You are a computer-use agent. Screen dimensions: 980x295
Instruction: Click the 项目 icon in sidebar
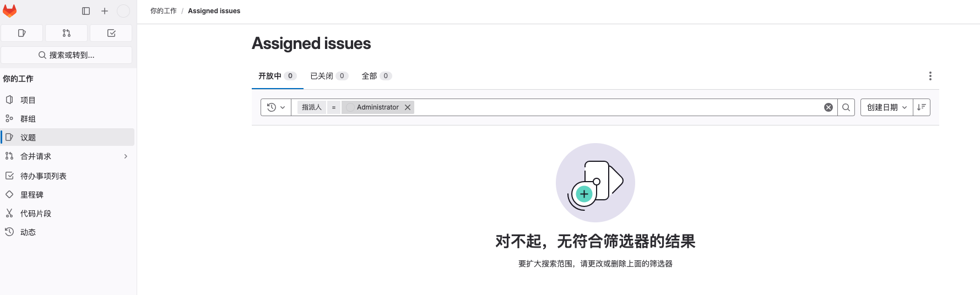[9, 100]
